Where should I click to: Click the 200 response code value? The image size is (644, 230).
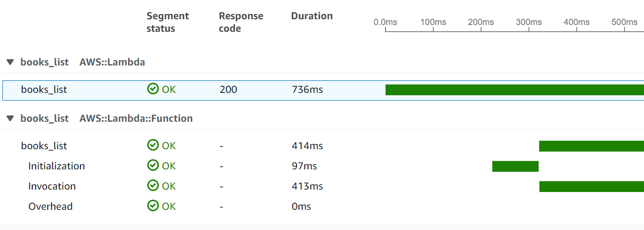tap(228, 89)
